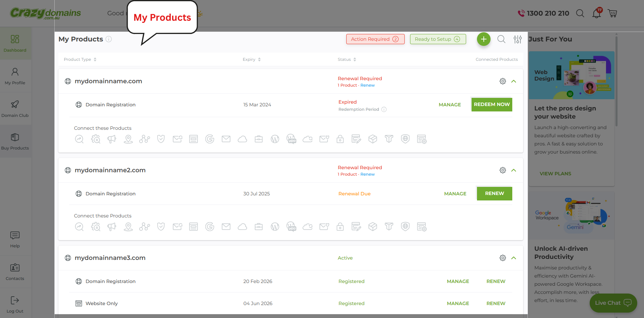The image size is (644, 318).
Task: Click the Renewal Due status text
Action: [x=354, y=194]
